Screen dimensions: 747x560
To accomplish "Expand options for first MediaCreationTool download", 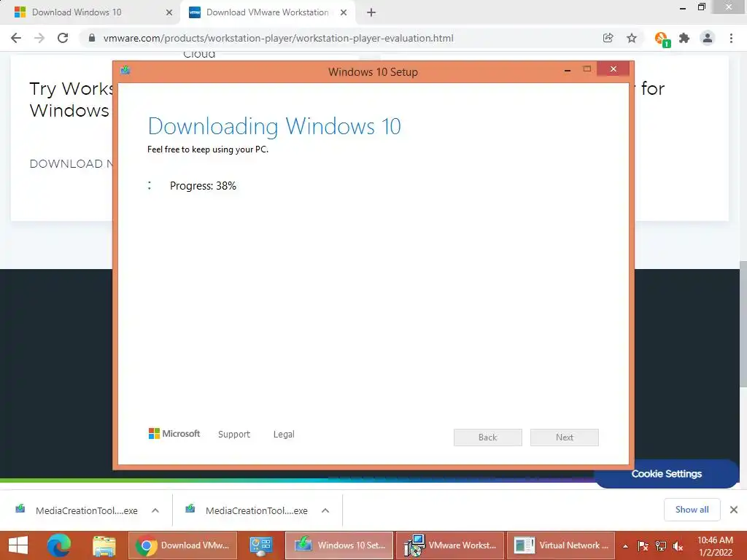I will coord(155,510).
